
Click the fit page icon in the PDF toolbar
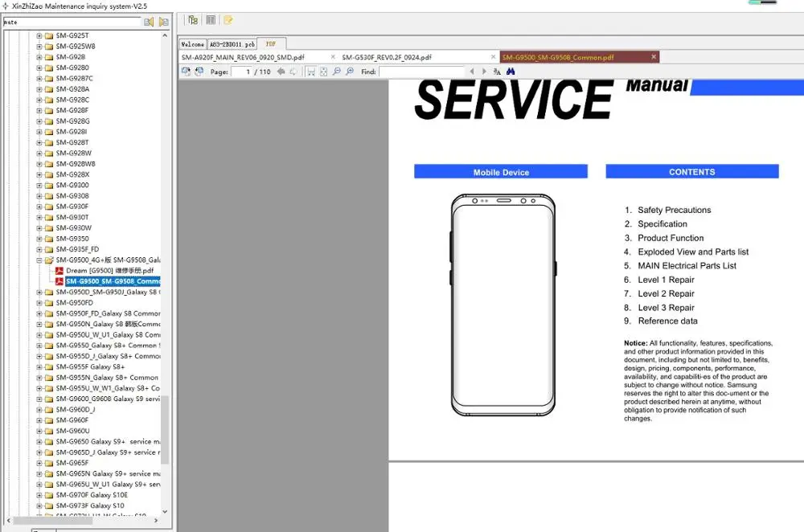coord(323,72)
